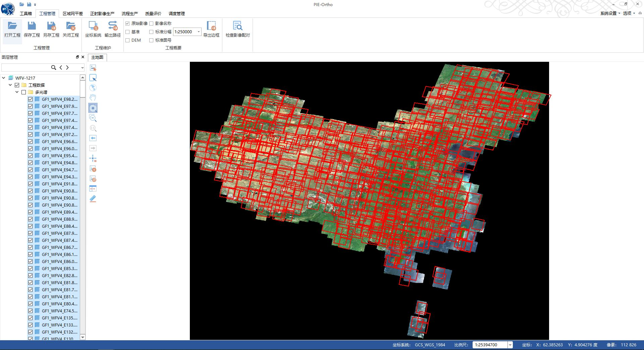
Task: Activate the pan hand tool
Action: pos(93,98)
